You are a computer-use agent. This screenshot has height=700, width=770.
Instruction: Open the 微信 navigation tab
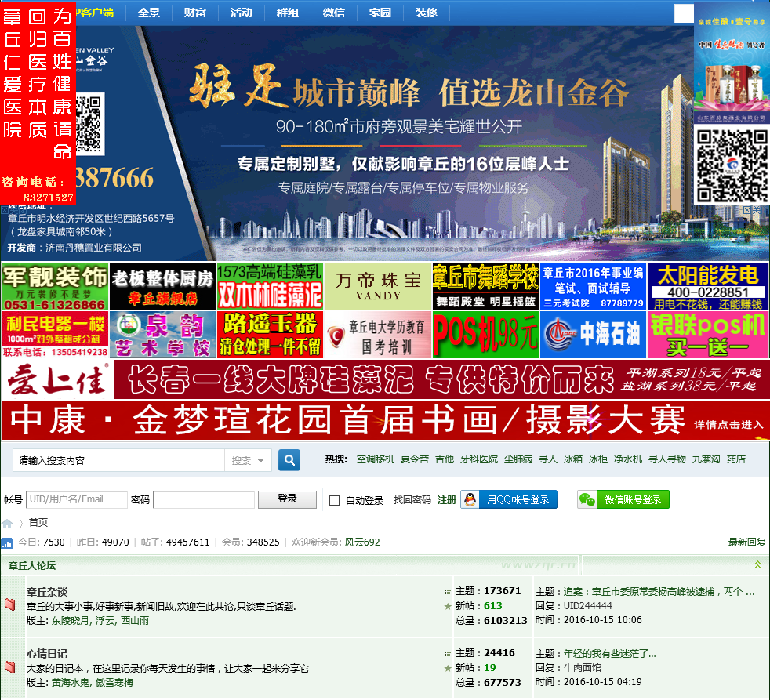(x=333, y=13)
